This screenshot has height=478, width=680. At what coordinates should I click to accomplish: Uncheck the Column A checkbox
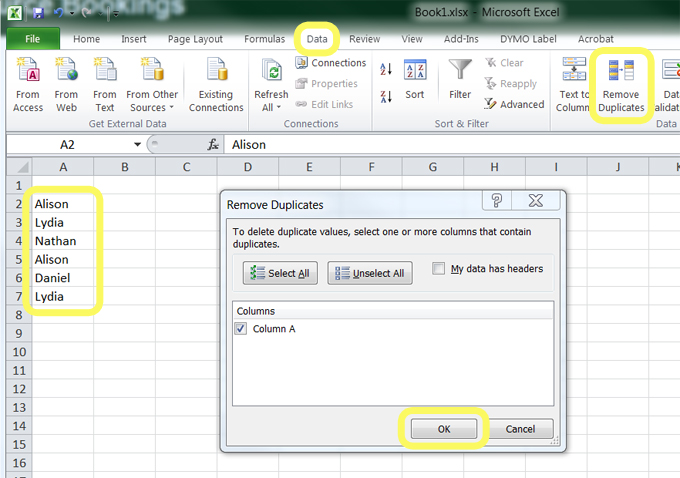pos(241,329)
